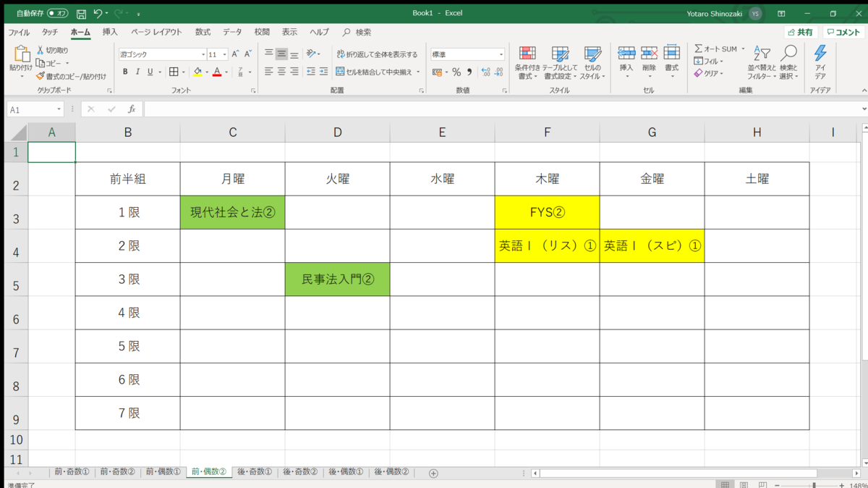Click the increase indent icon

coord(323,72)
